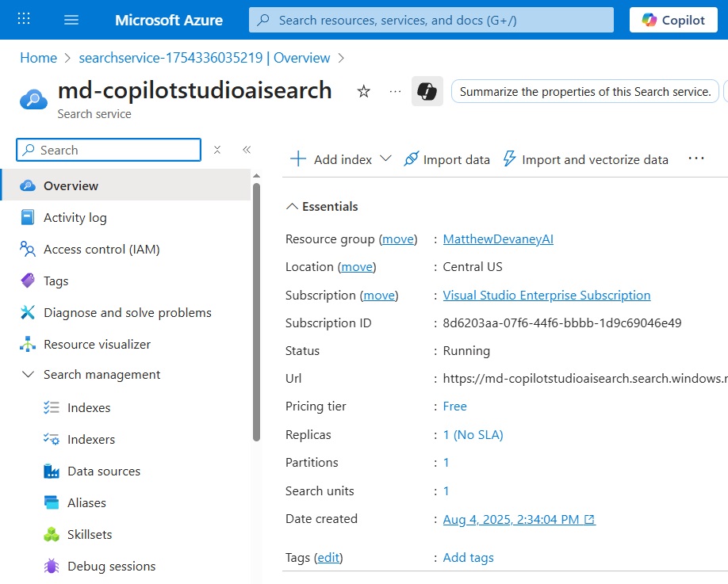
Task: Click the Search units value 1
Action: [x=446, y=490]
